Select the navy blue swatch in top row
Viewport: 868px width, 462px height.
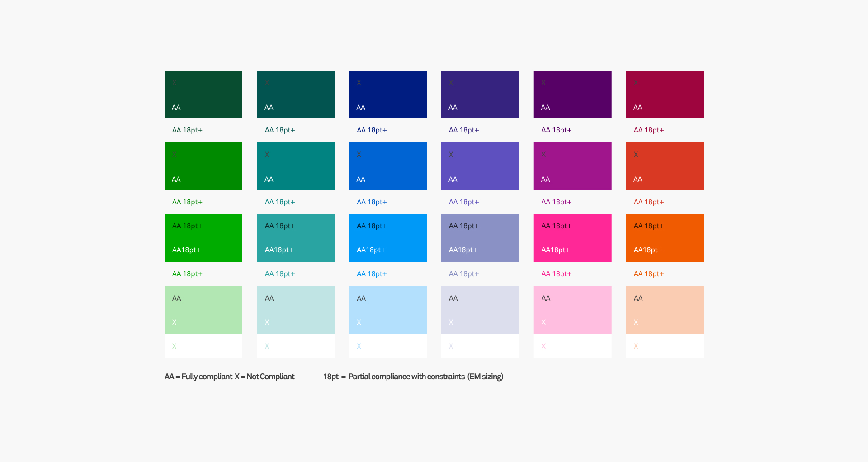[x=388, y=94]
